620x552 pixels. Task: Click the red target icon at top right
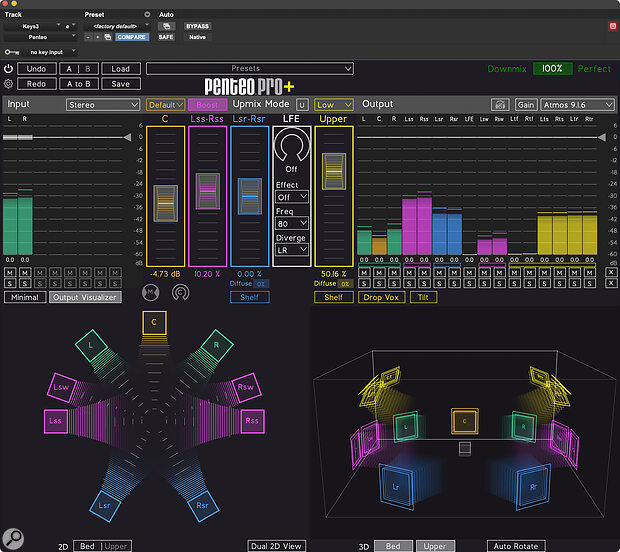[612, 26]
